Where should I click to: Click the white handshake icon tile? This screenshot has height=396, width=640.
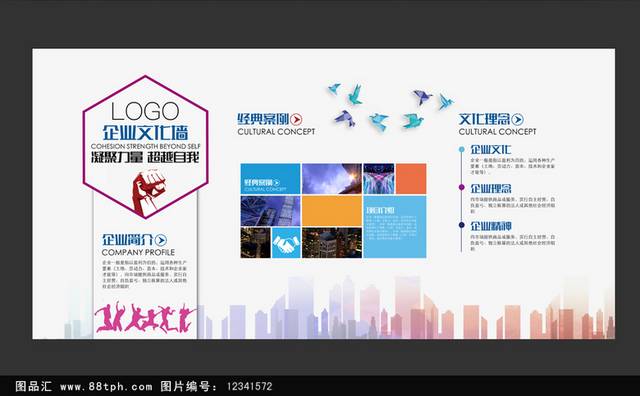coord(286,243)
